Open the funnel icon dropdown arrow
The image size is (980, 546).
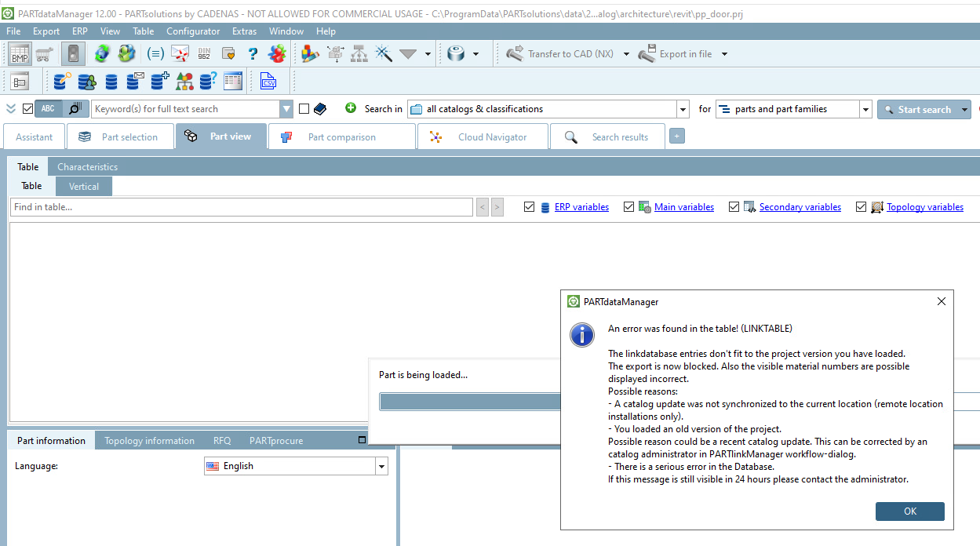point(428,54)
